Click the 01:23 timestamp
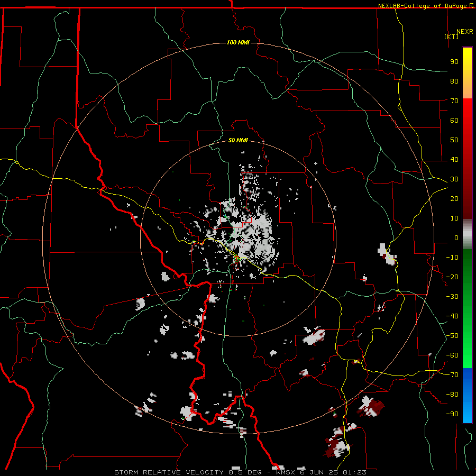Viewport: 476px width, 476px height. 354,472
